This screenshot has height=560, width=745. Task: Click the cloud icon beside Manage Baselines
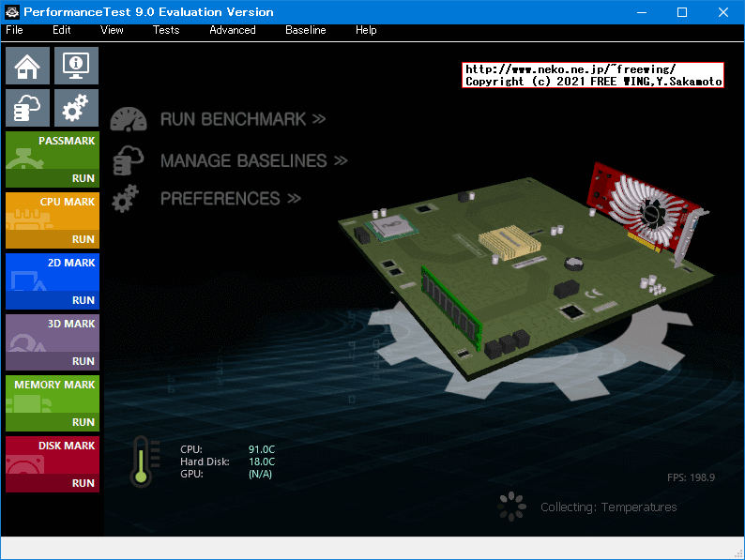127,160
